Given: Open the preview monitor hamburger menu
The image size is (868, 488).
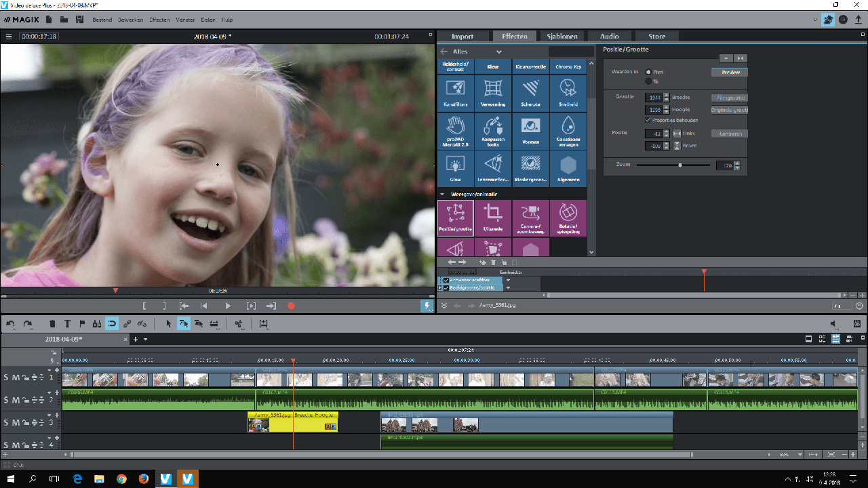Looking at the screenshot, I should 9,37.
